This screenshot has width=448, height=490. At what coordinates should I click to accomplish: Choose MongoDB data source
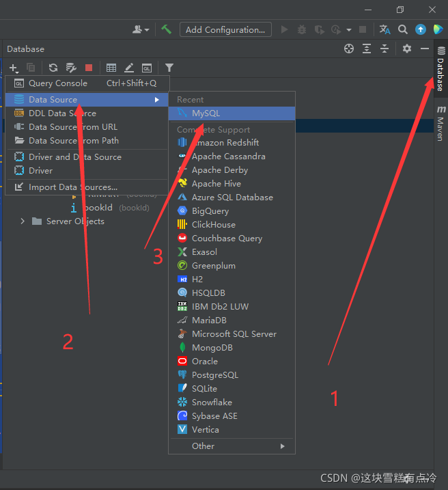tap(232, 347)
